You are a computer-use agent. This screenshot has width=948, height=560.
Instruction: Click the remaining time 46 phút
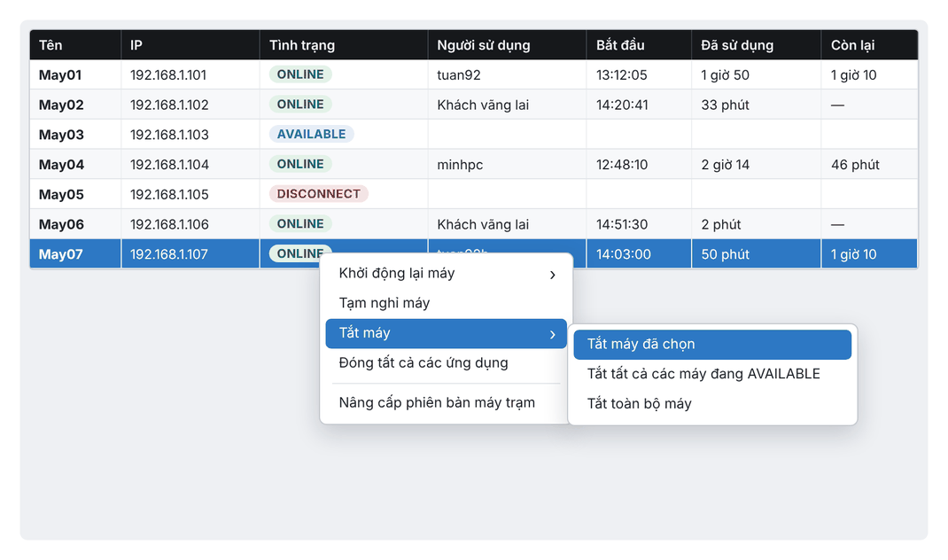(x=855, y=165)
